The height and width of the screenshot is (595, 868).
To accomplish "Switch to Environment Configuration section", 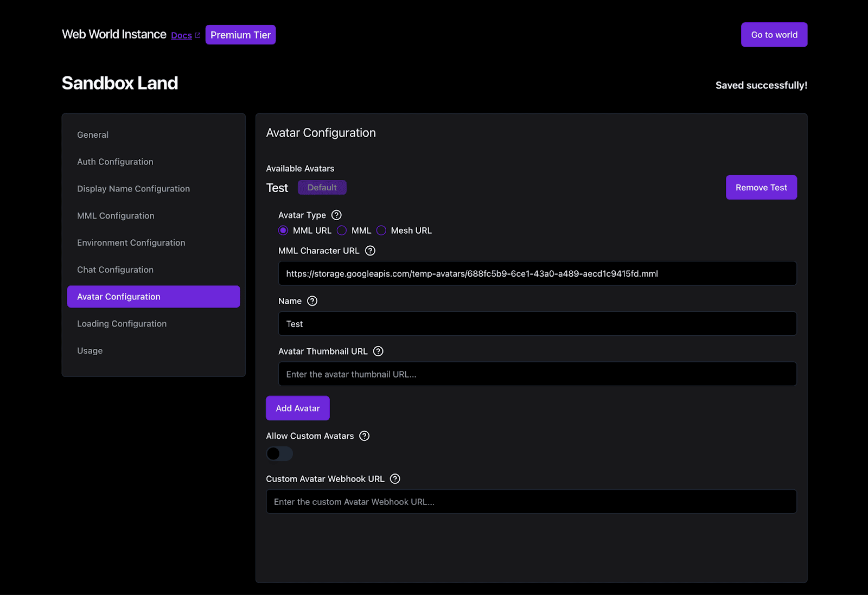I will (x=131, y=242).
